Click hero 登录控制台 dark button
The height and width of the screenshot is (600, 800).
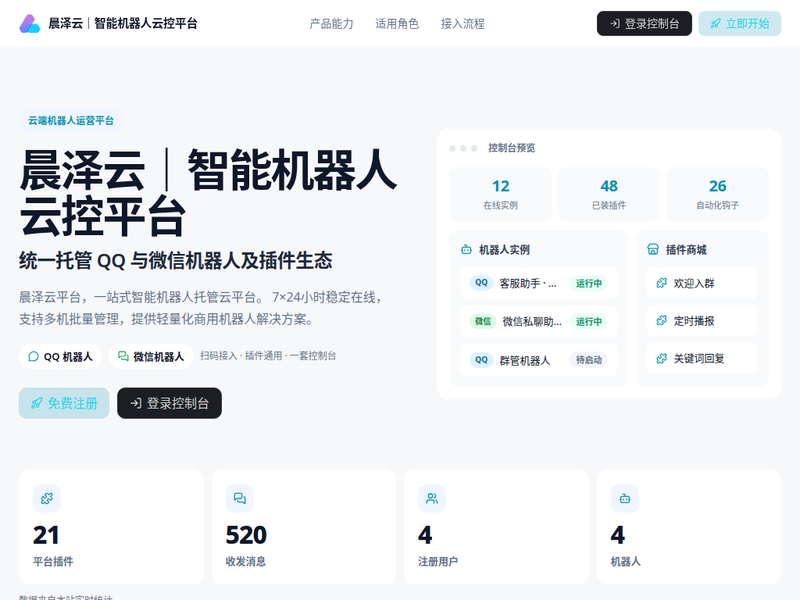coord(169,403)
